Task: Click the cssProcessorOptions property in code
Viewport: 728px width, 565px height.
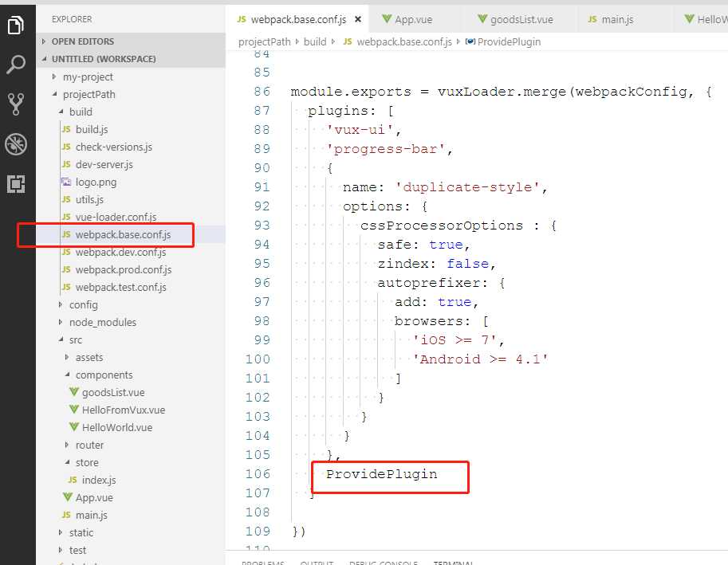Action: coord(442,226)
